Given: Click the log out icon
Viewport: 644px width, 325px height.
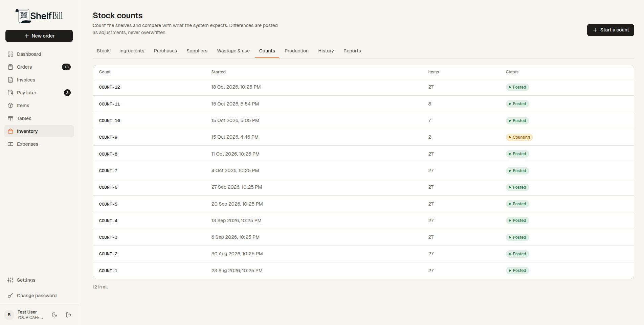Looking at the screenshot, I should pos(69,315).
